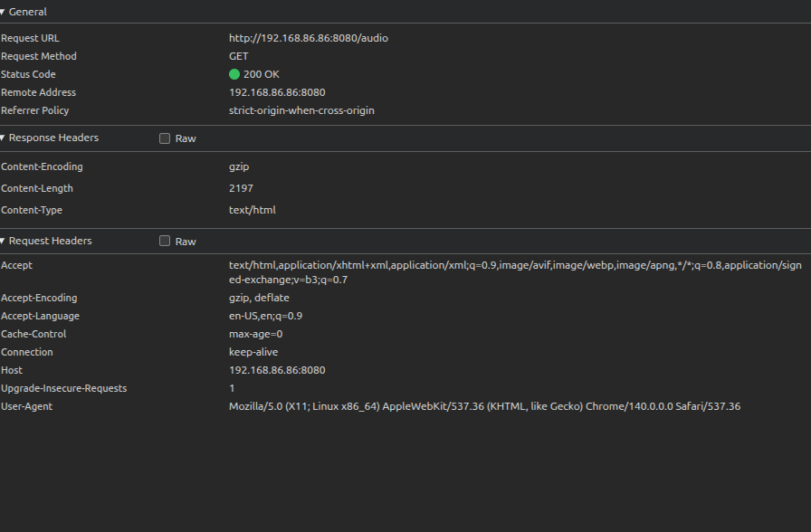Collapse the Request Headers section

pos(4,242)
